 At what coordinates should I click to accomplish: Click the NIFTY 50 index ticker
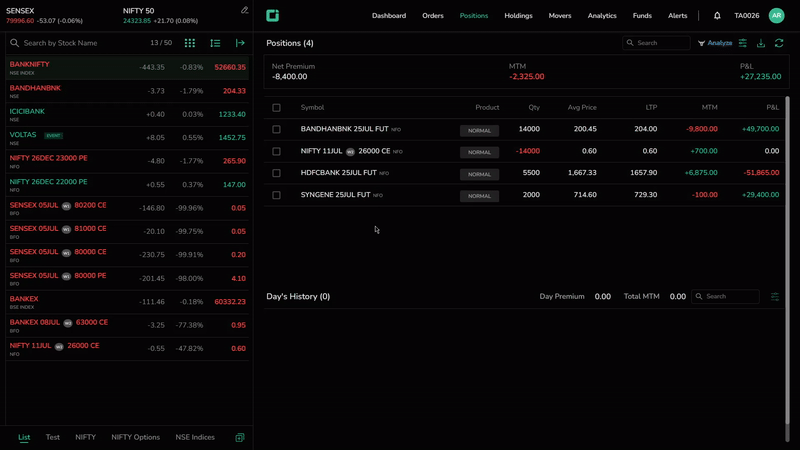coord(160,16)
